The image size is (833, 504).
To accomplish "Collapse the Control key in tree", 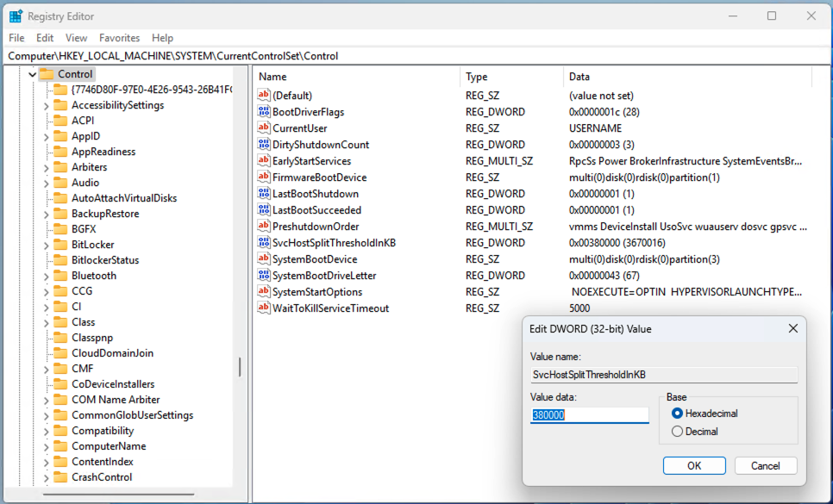I will click(33, 74).
